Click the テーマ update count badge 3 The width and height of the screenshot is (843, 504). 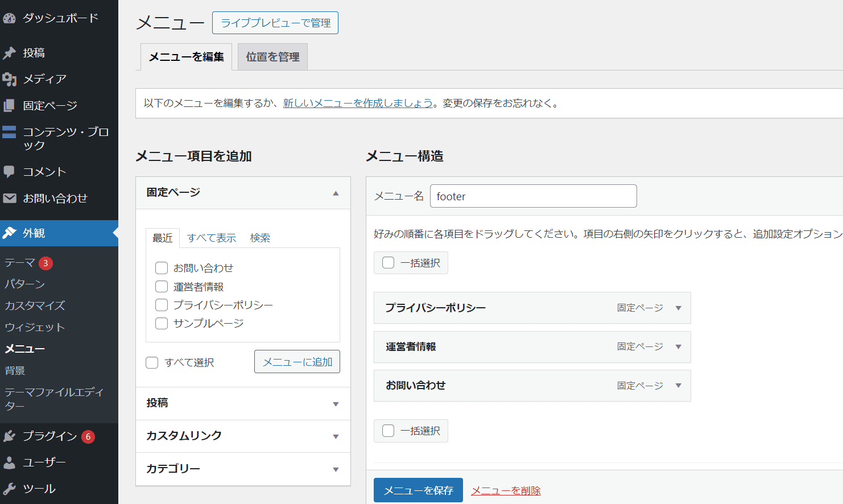(x=46, y=263)
